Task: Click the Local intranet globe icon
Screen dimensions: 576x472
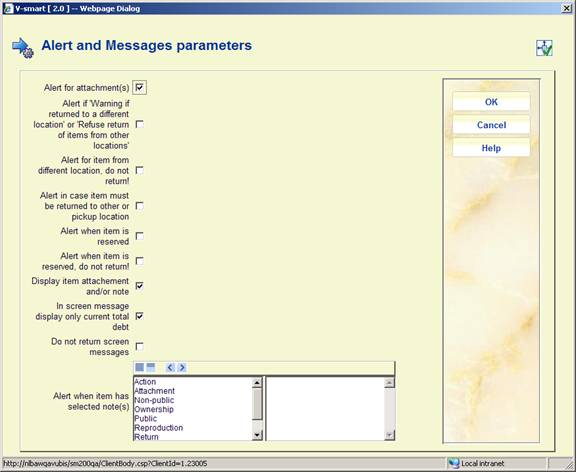Action: [x=454, y=464]
